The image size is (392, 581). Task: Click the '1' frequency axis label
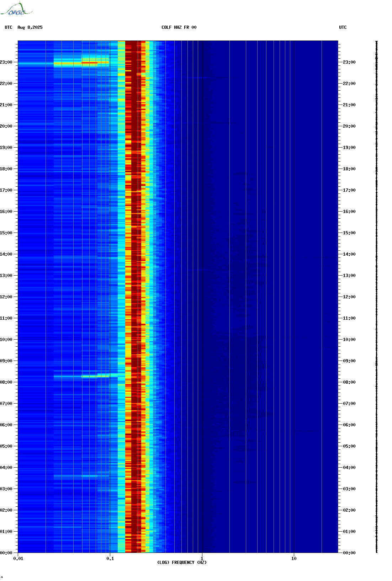202,559
